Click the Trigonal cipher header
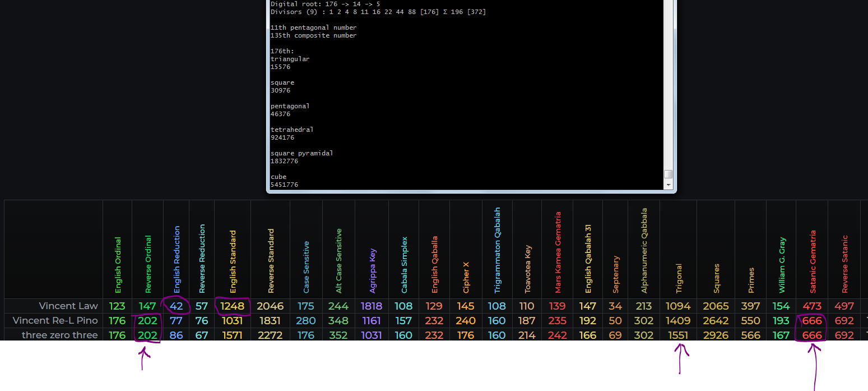 point(679,278)
